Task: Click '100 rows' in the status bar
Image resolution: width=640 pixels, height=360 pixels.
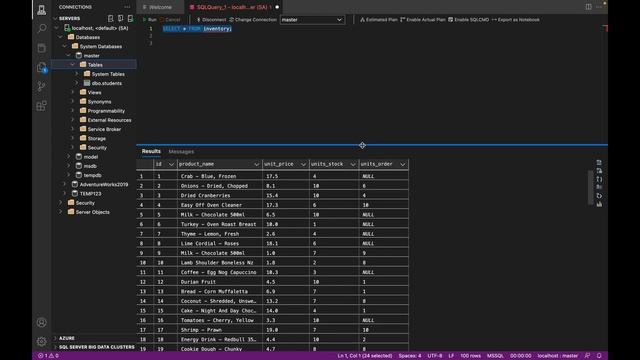Action: click(x=471, y=356)
